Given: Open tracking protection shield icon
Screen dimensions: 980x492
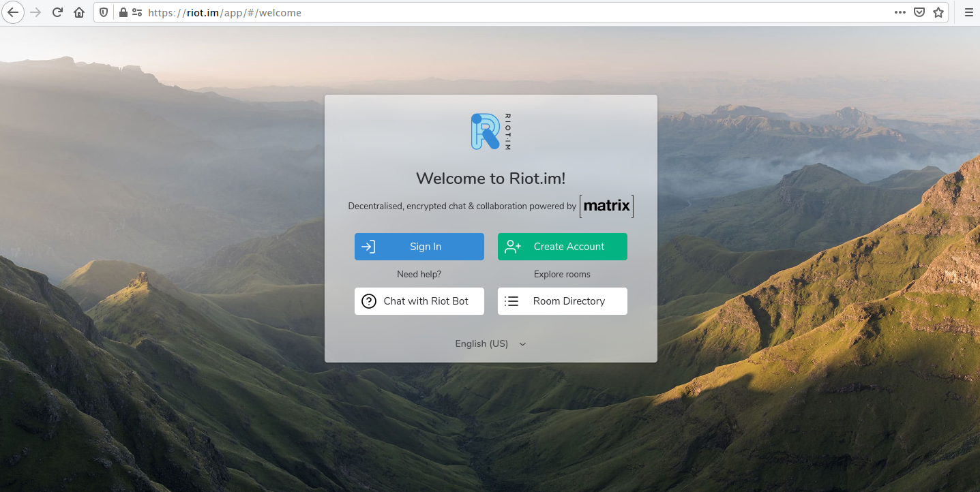Looking at the screenshot, I should coord(104,12).
